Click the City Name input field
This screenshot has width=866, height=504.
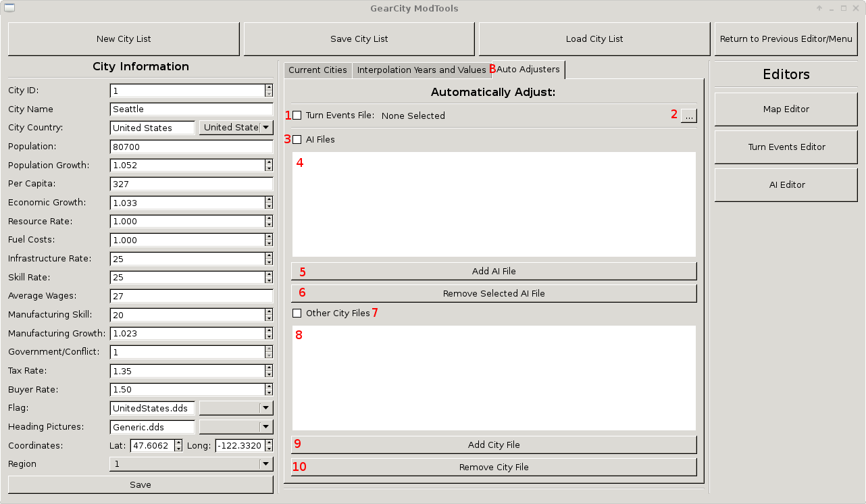[x=191, y=109]
